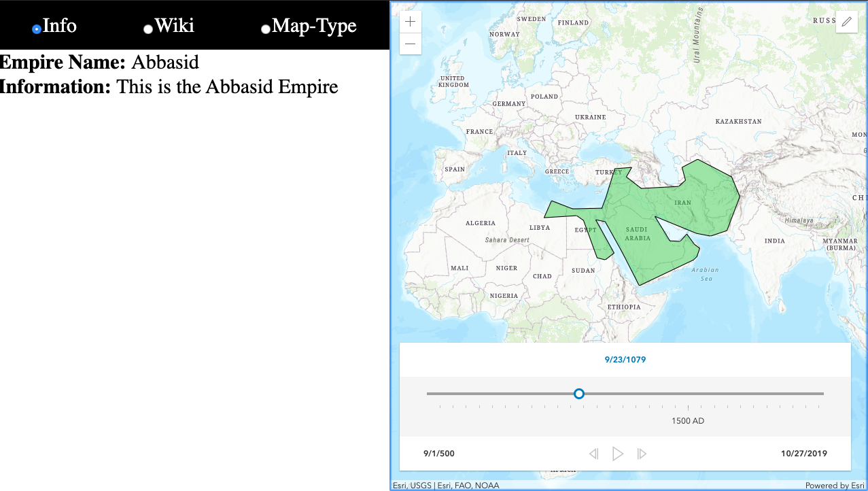This screenshot has width=868, height=491.
Task: Click the 10/27/2019 end date
Action: 804,454
